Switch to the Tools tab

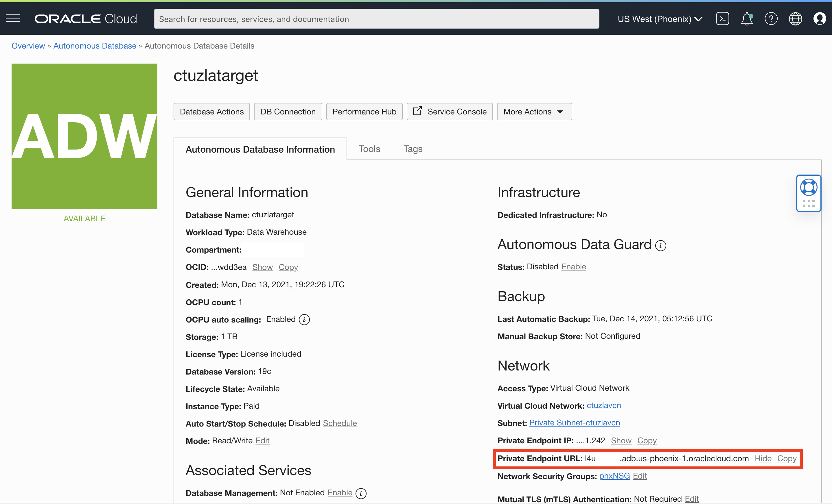point(369,149)
